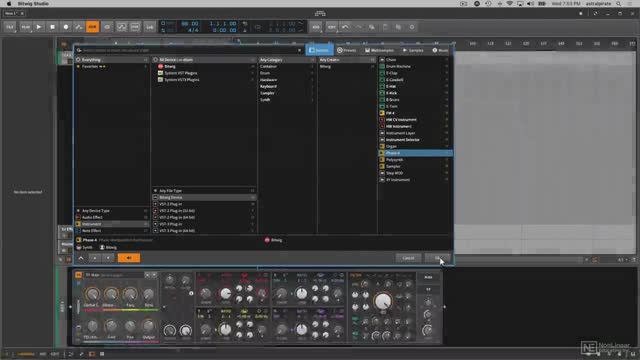Toggle the orange audition preview button
Screen dimensions: 640x360
coord(129,258)
